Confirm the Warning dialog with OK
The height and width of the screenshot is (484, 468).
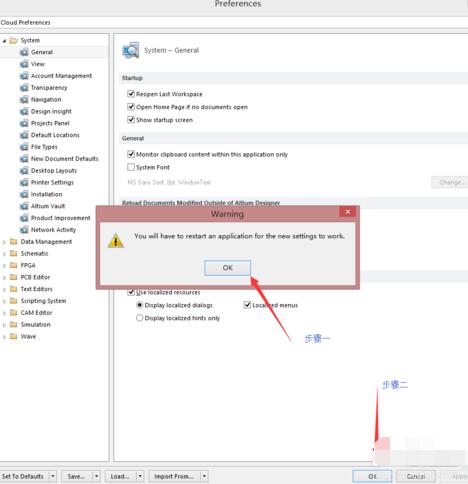(x=227, y=268)
